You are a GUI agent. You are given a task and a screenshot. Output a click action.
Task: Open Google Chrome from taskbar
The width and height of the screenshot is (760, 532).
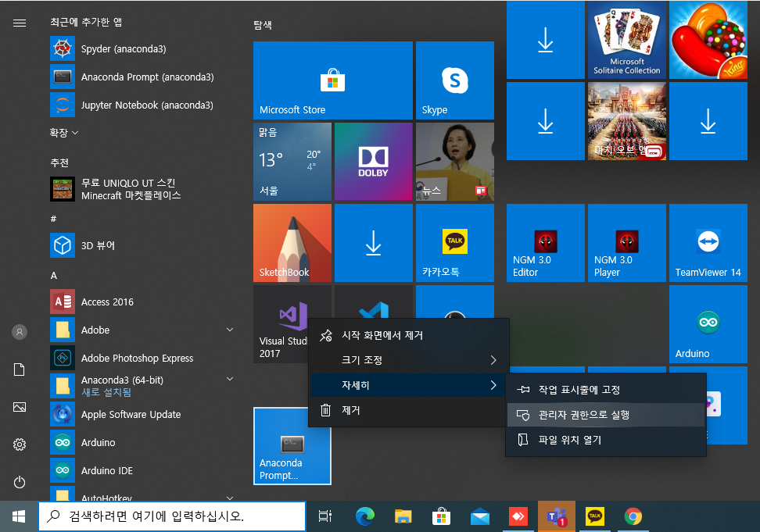point(633,516)
